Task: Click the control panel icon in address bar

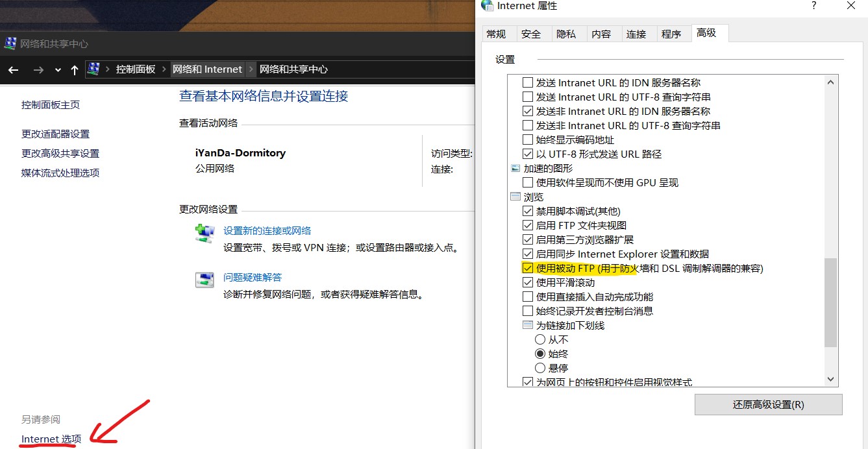Action: [x=94, y=69]
